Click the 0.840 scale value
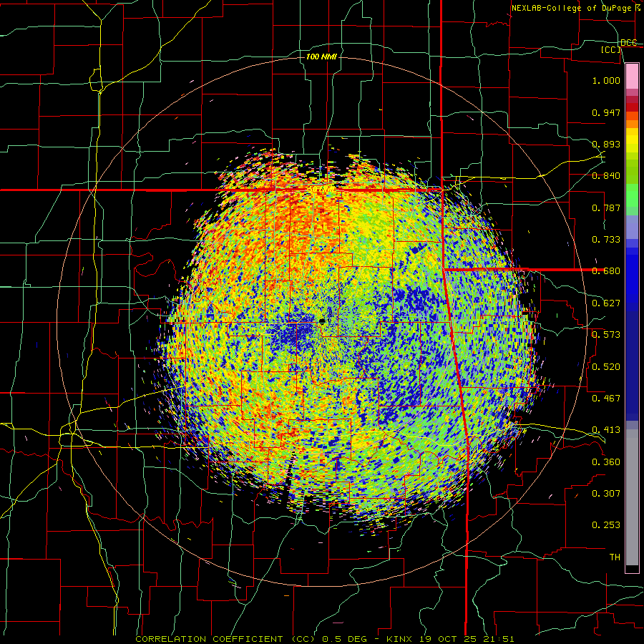 tap(606, 176)
